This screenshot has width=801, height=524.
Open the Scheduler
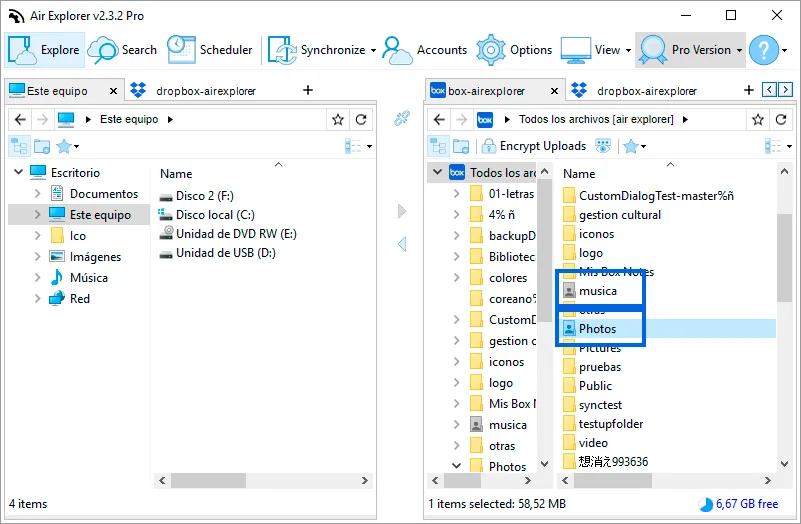tap(210, 50)
